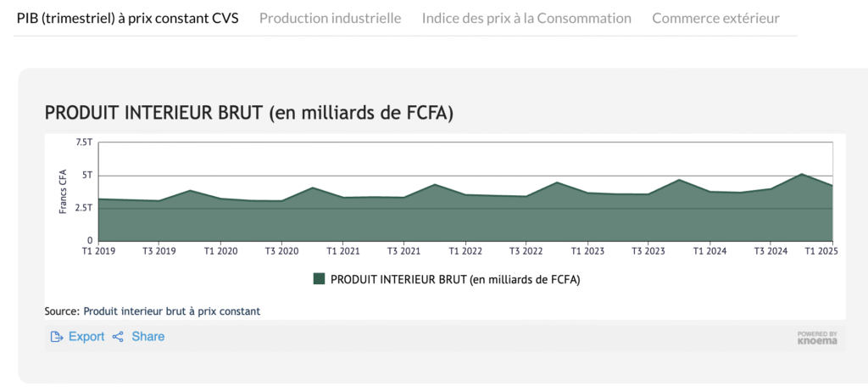868x392 pixels.
Task: Click the 7.5T y-axis value
Action: tap(84, 143)
